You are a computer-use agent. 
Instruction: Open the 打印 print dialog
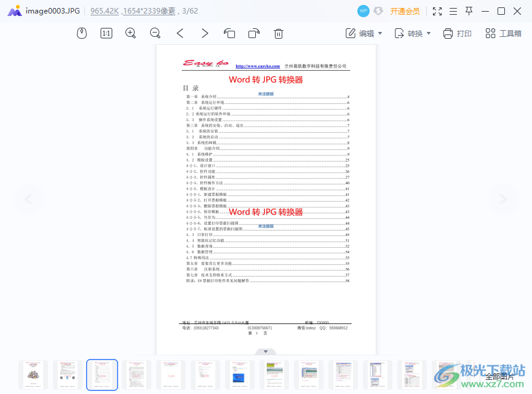point(458,33)
